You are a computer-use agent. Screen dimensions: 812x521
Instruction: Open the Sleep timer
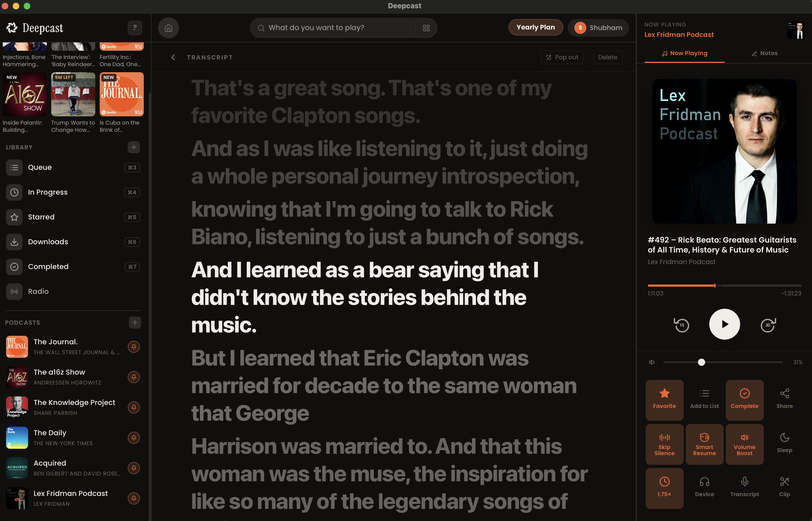[784, 443]
